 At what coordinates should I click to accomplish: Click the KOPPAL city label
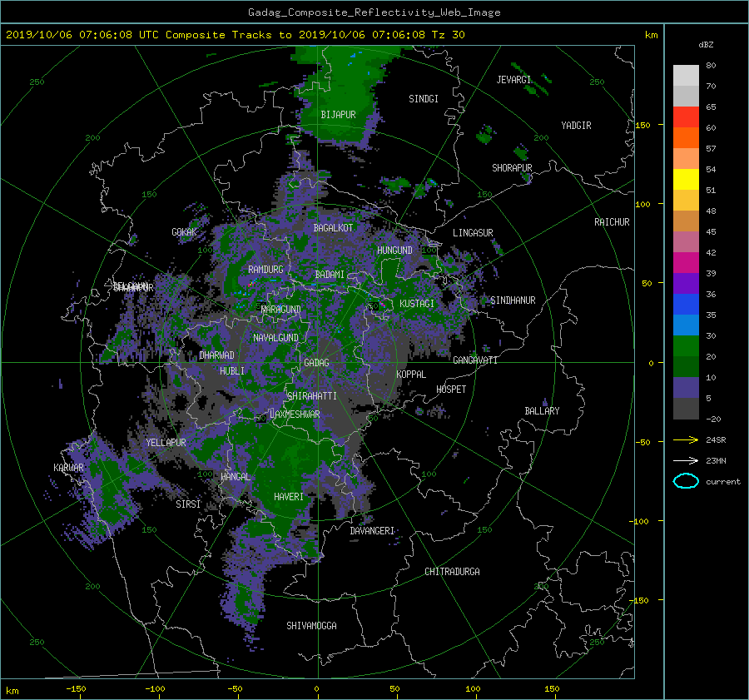click(411, 375)
